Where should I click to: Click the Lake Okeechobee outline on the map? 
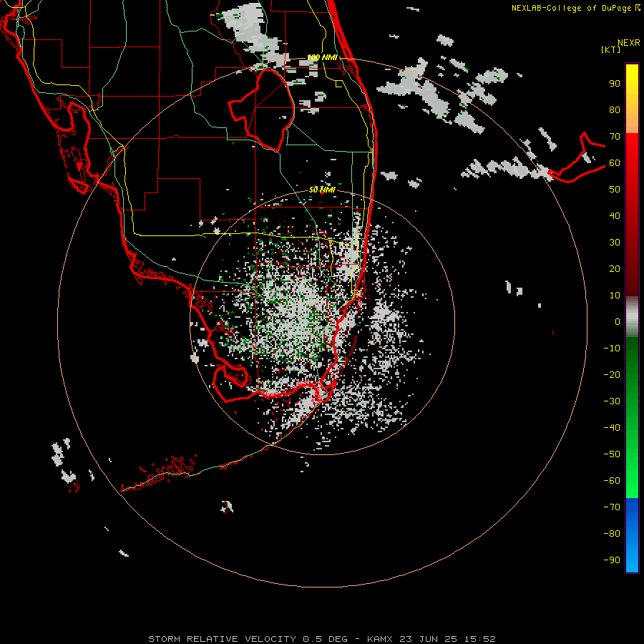click(x=262, y=110)
